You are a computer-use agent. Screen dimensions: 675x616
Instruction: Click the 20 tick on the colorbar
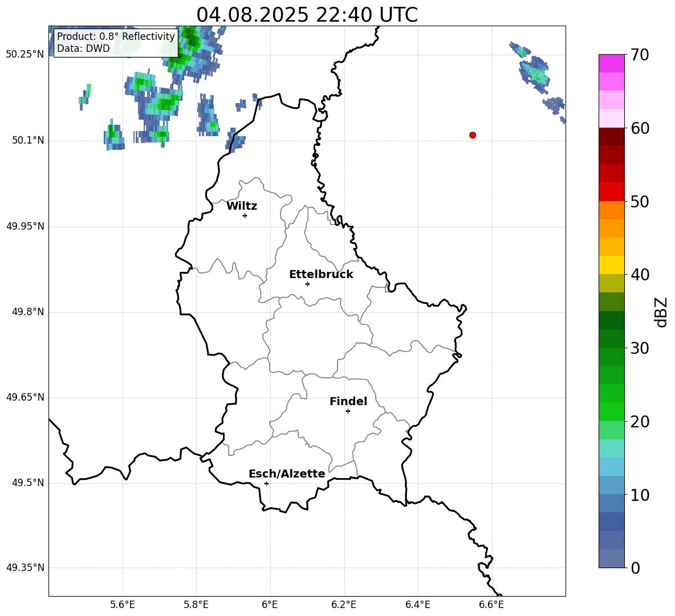point(640,422)
